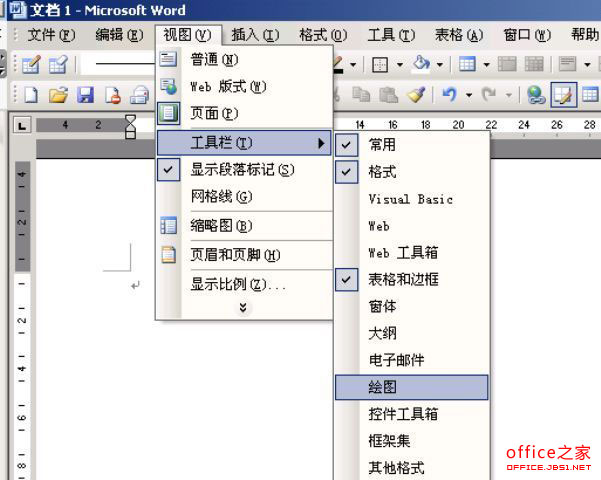Expand the full View menu chevron
The image size is (601, 480).
point(243,307)
